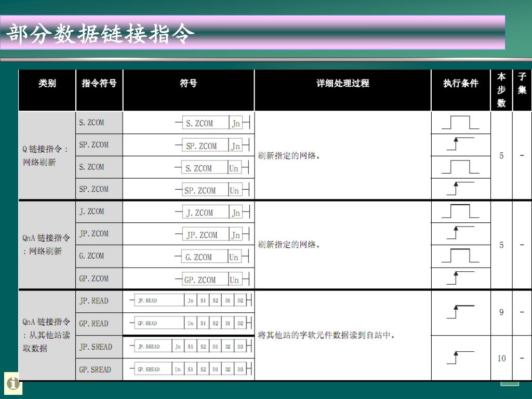Viewport: 532px width, 399px height.
Task: Click the S.ZCOM Jn ladder symbol
Action: tap(212, 123)
